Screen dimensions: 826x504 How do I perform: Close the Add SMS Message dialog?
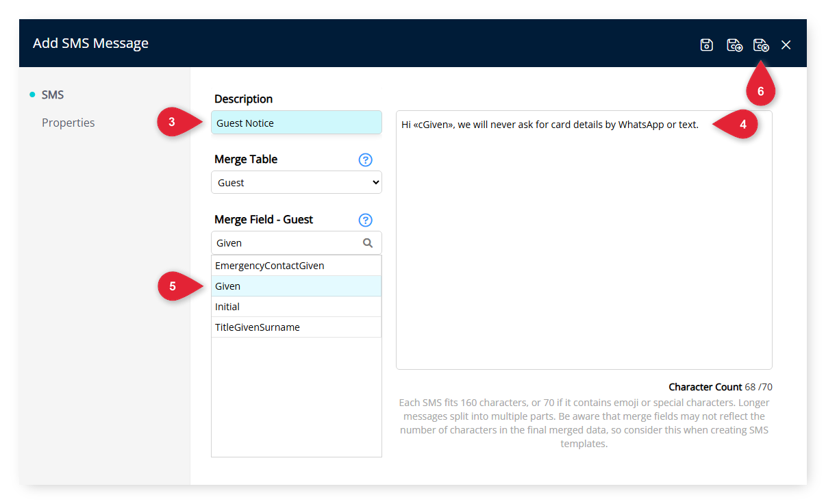786,45
